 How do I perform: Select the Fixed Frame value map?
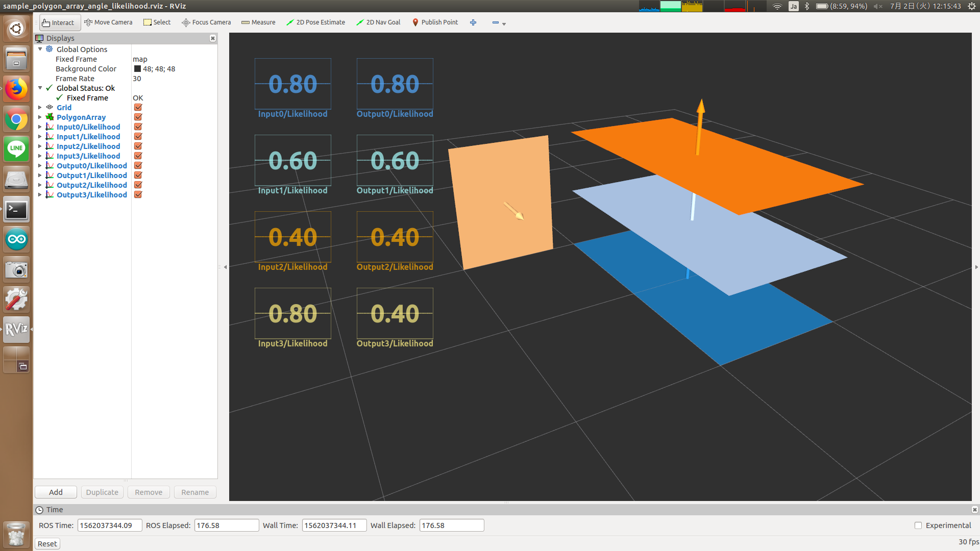(x=140, y=59)
